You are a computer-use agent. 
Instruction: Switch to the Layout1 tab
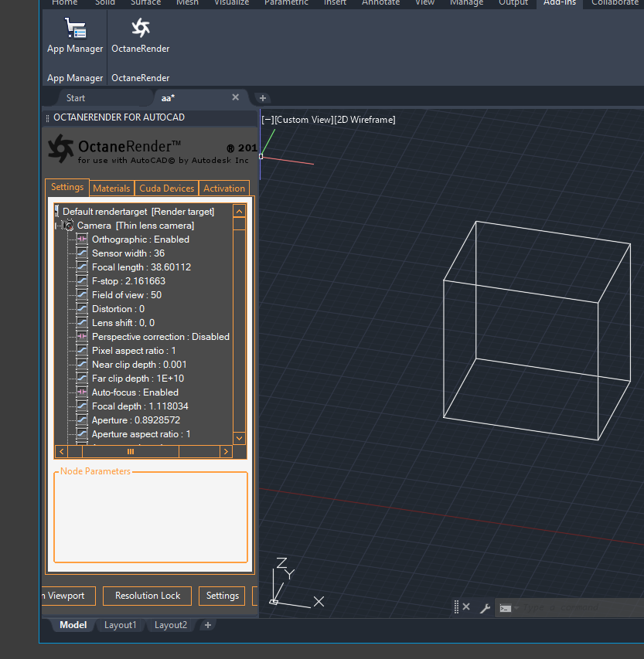point(121,625)
